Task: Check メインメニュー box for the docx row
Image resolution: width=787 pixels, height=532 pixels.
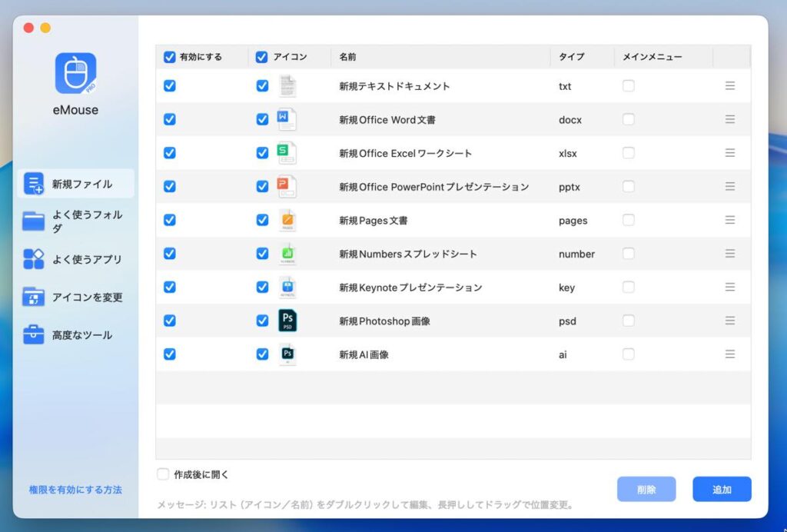Action: pos(628,119)
